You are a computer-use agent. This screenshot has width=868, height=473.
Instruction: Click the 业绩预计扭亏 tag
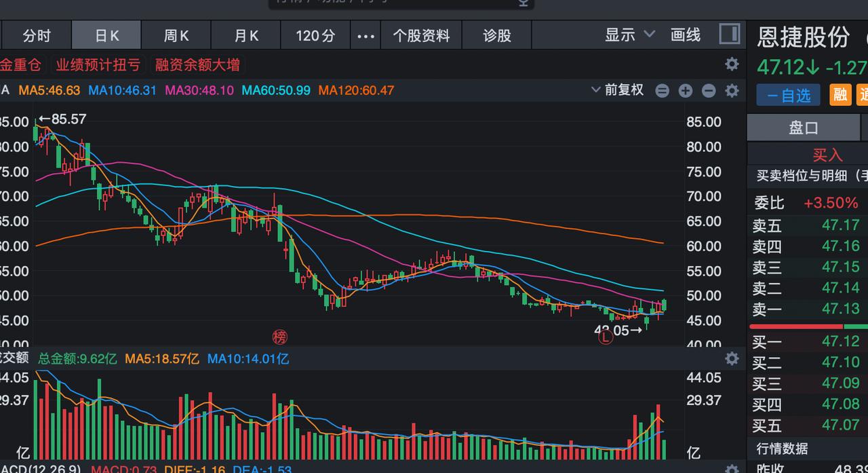pos(98,65)
